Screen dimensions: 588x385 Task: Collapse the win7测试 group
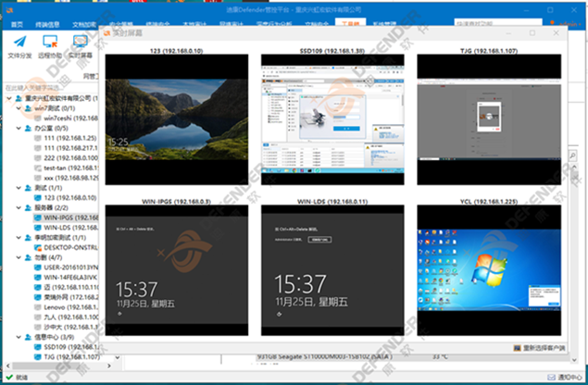point(16,108)
